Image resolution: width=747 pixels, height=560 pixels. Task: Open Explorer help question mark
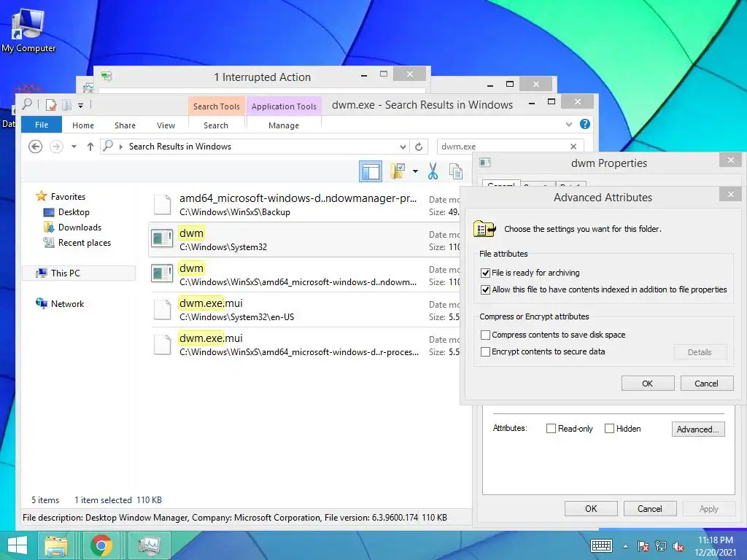[584, 124]
